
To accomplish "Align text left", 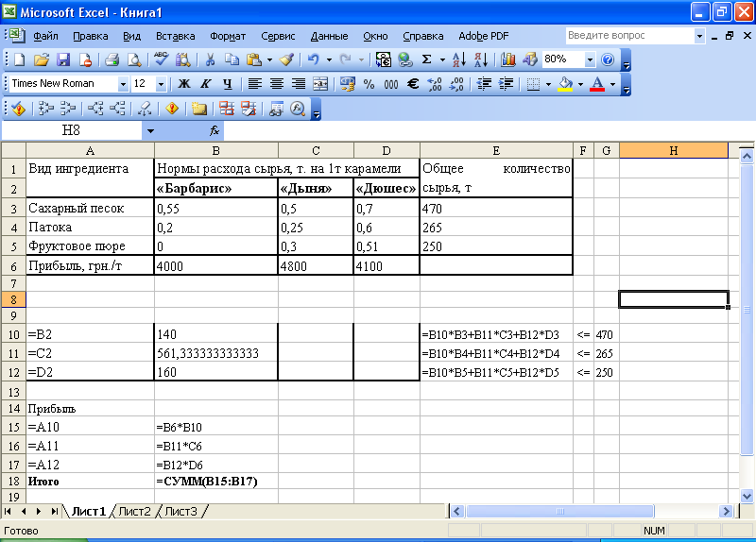I will click(x=254, y=84).
